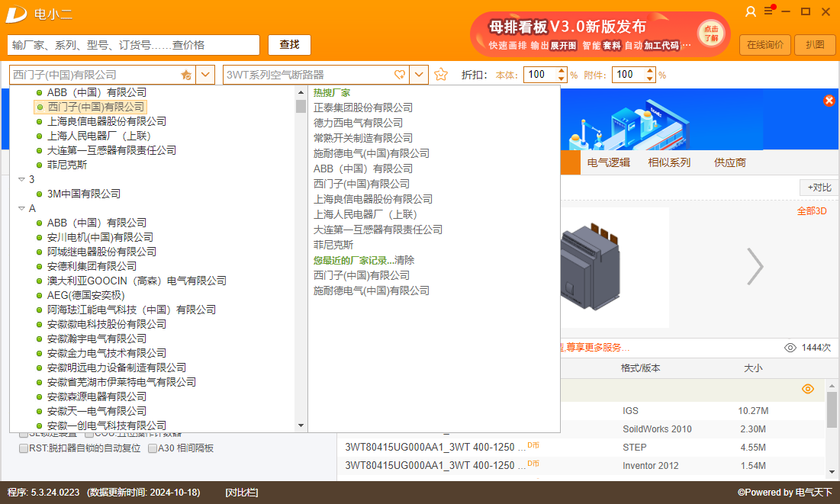This screenshot has width=840, height=504.
Task: Open the user account icon at top right
Action: pos(750,12)
